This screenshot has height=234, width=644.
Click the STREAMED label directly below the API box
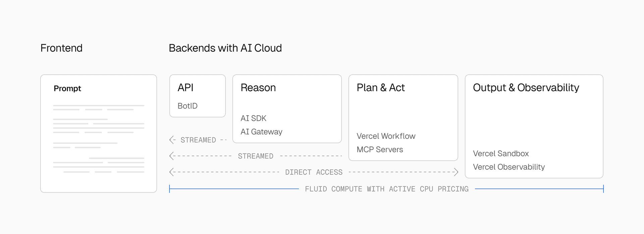[198, 140]
